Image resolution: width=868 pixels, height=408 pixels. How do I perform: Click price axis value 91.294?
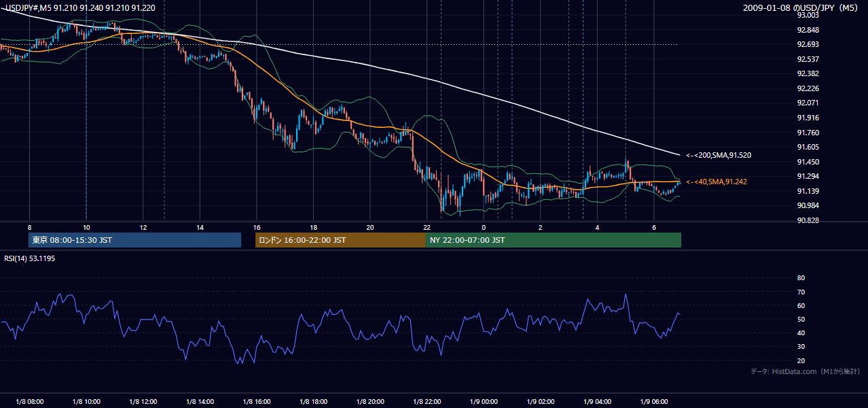click(x=808, y=176)
